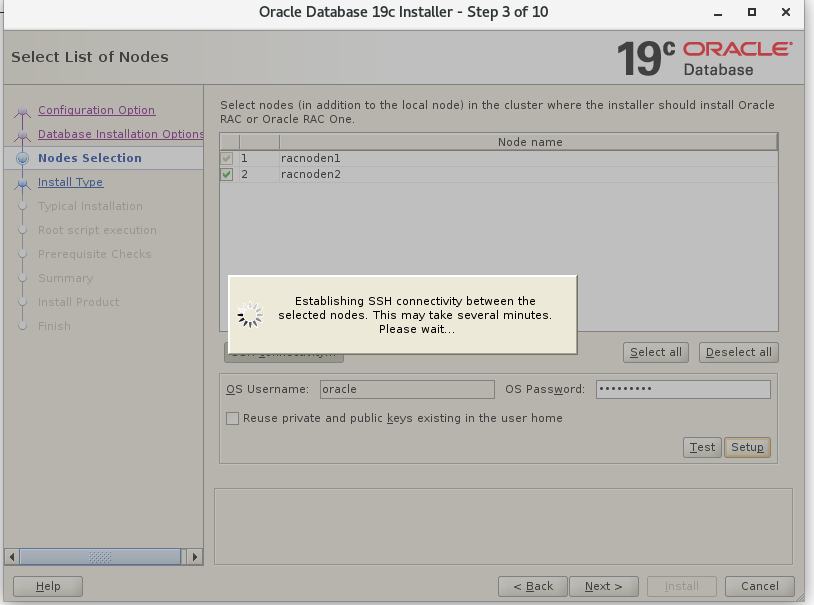Open the Help button

48,586
